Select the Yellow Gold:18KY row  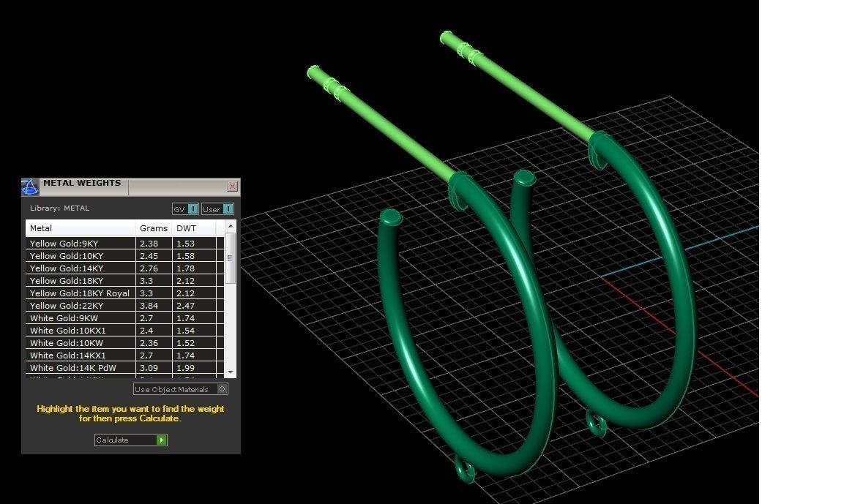124,280
